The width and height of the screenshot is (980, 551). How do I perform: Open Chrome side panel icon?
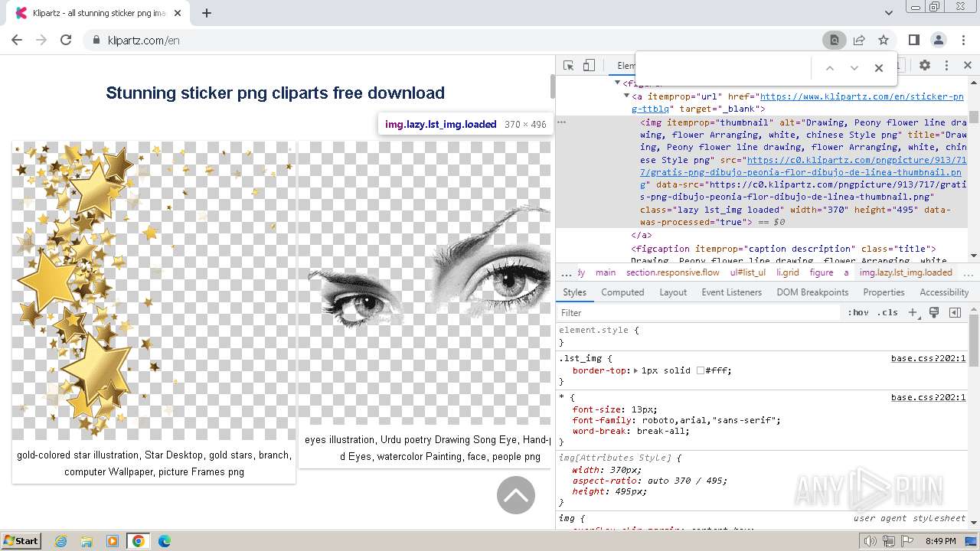click(x=914, y=40)
